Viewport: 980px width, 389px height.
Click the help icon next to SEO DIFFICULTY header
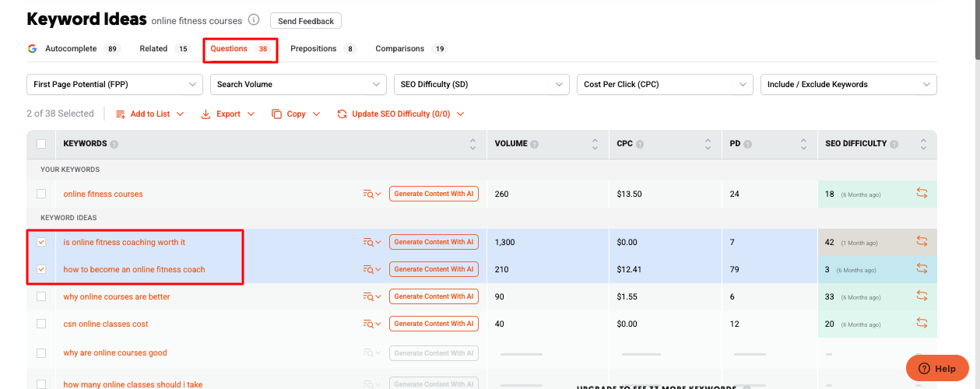click(894, 144)
